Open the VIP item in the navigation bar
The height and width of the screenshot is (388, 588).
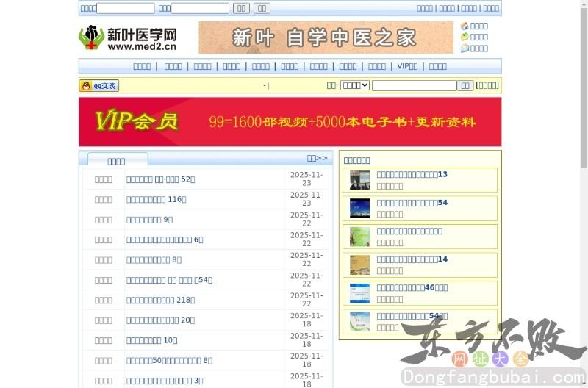[x=407, y=66]
